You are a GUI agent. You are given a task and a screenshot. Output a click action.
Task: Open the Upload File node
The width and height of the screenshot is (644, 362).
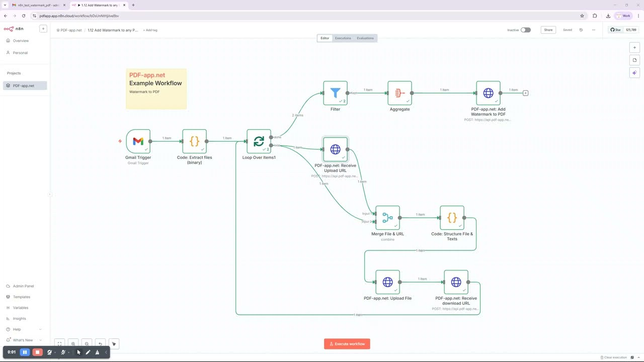387,282
